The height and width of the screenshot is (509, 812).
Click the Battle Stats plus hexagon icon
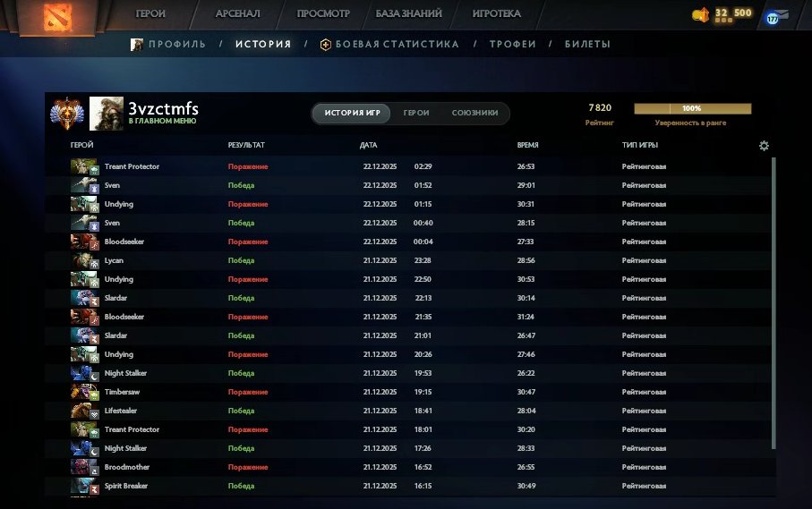(x=326, y=45)
